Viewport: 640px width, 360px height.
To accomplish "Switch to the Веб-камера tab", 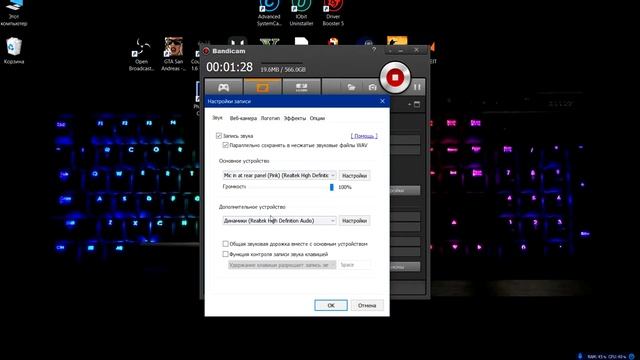I will pyautogui.click(x=243, y=118).
